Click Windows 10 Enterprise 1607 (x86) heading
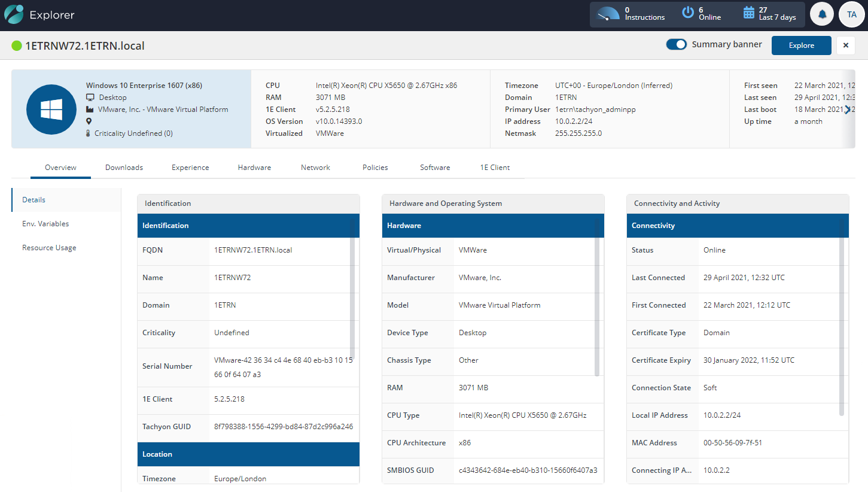 [144, 86]
